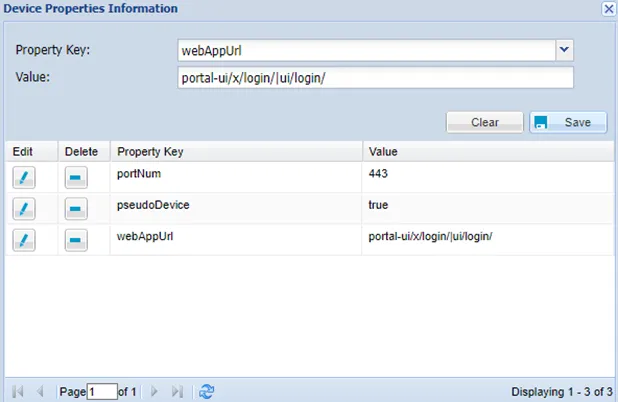Viewport: 618px width, 402px height.
Task: Sort by the Value column header
Action: click(488, 152)
